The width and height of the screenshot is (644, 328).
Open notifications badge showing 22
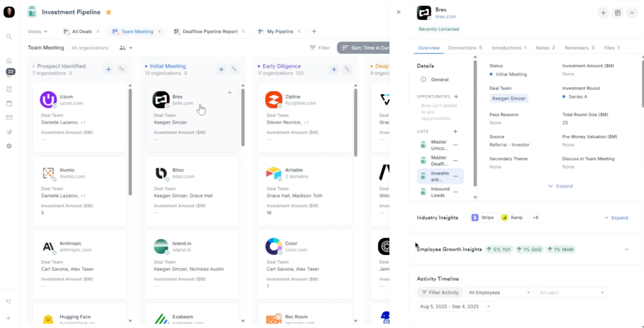10,72
